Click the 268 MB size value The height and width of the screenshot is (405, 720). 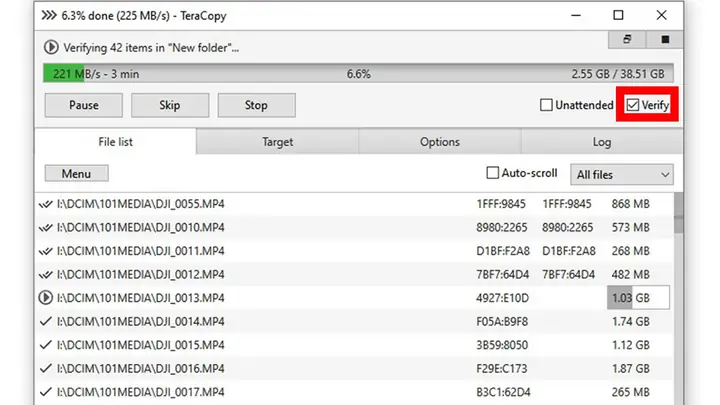click(630, 251)
